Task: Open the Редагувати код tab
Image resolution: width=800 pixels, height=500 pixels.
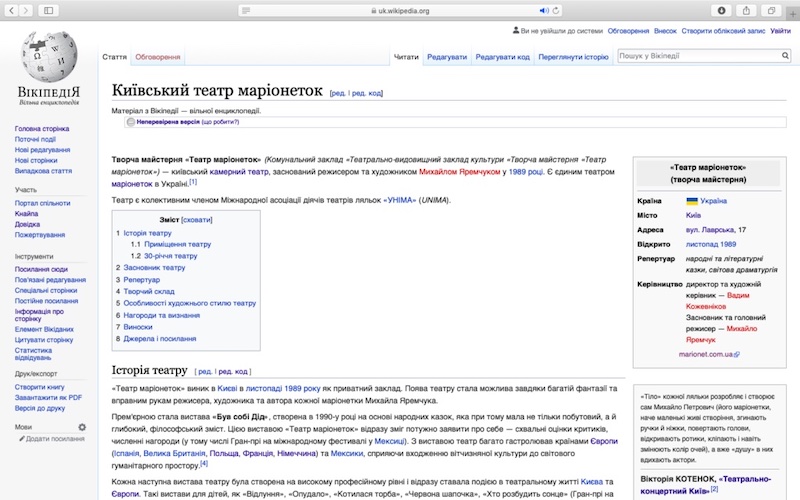Action: click(503, 57)
